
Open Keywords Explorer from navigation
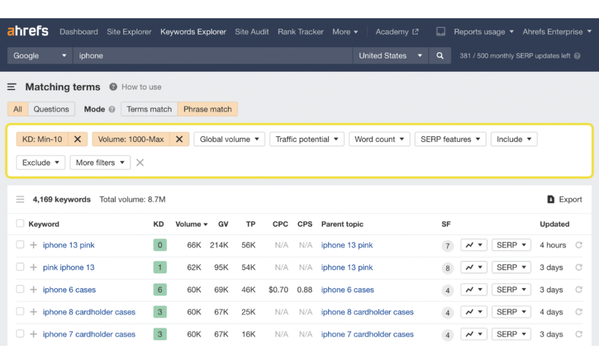click(193, 32)
